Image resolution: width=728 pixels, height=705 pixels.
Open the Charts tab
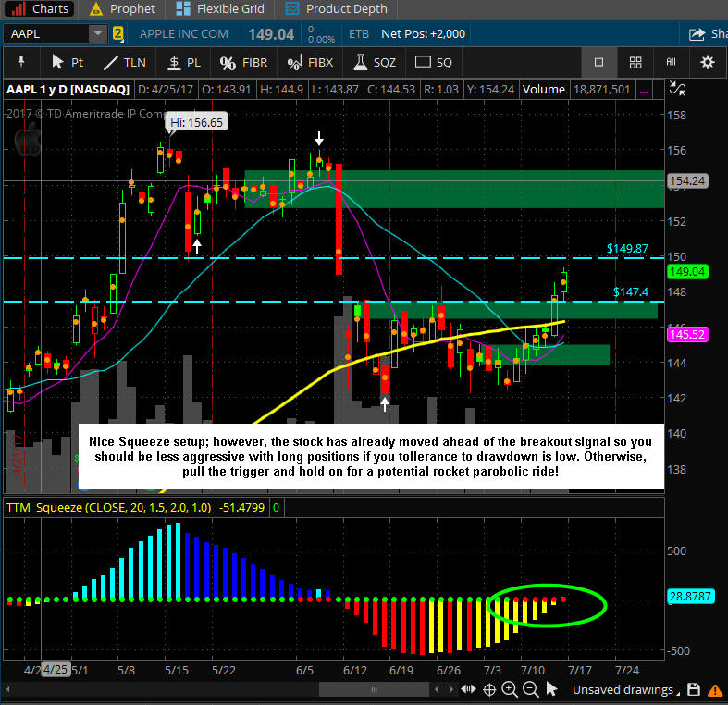[x=39, y=9]
